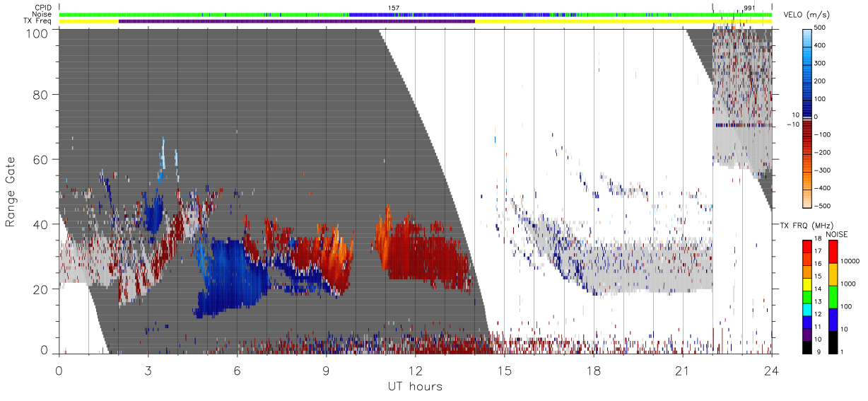Click the '12' UT hours axis tick label
Screen dimensions: 868x401
click(x=415, y=369)
